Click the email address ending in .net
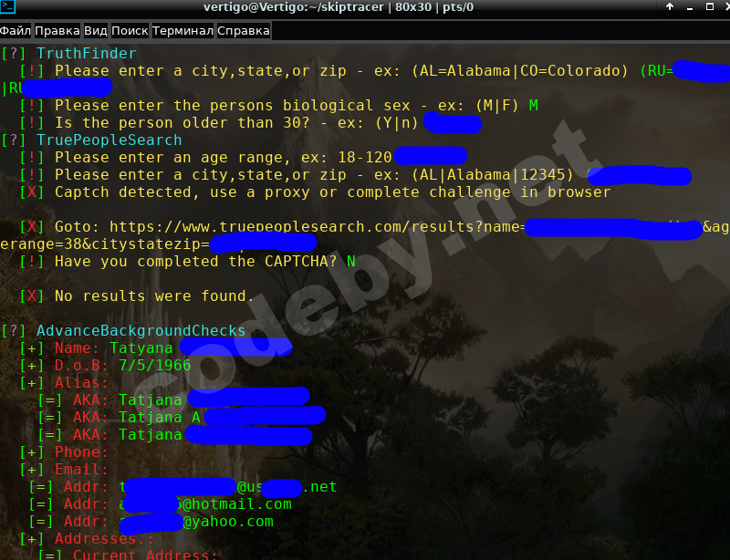The image size is (730, 560). pos(182,487)
